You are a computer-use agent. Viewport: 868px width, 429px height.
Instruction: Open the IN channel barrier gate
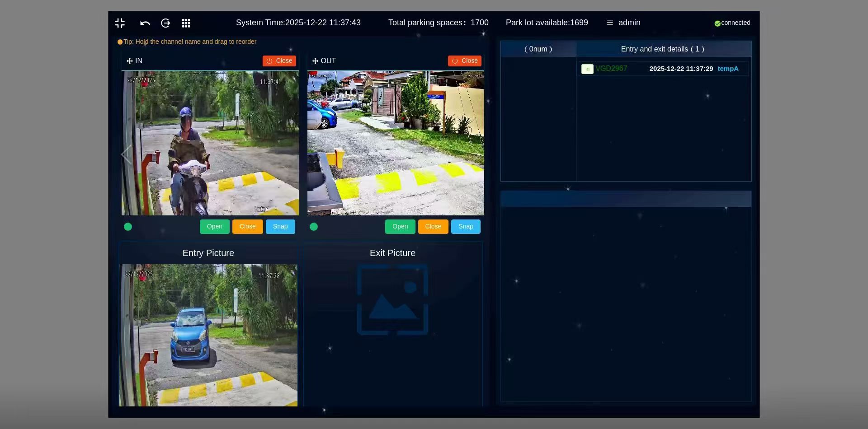tap(215, 227)
